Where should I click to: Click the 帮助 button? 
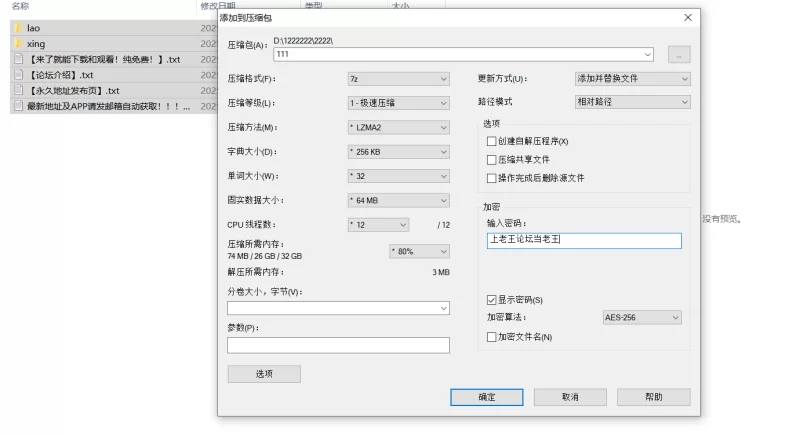[654, 397]
